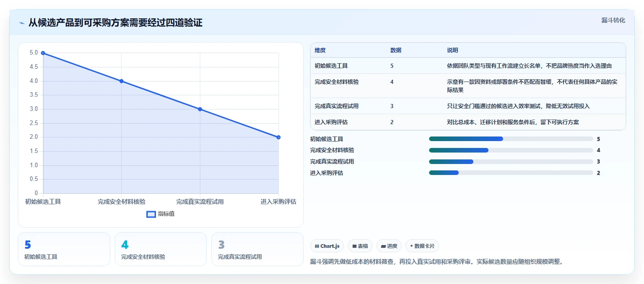
Task: Click the chart data point for 初始候选工具
Action: pyautogui.click(x=43, y=53)
